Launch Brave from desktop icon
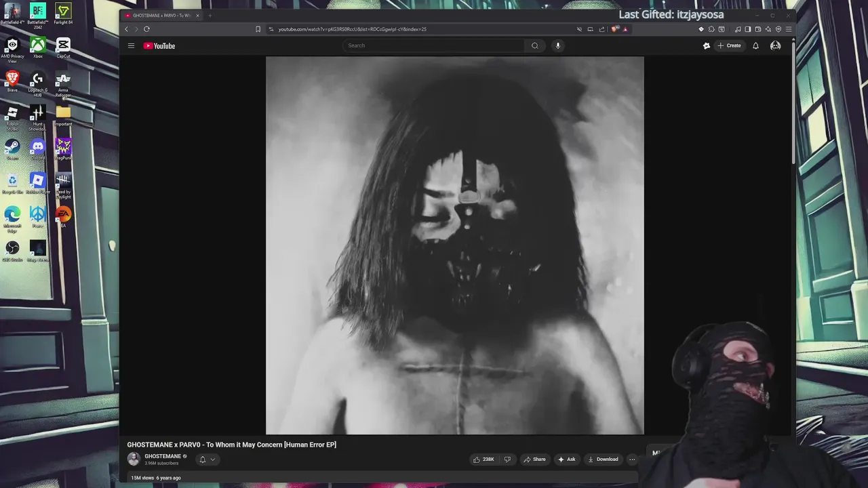 [x=12, y=82]
